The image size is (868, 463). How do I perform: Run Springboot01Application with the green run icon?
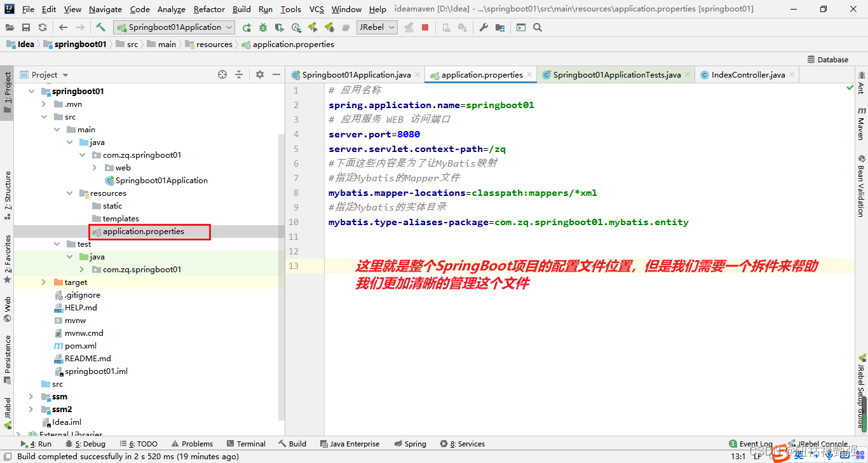pyautogui.click(x=247, y=27)
